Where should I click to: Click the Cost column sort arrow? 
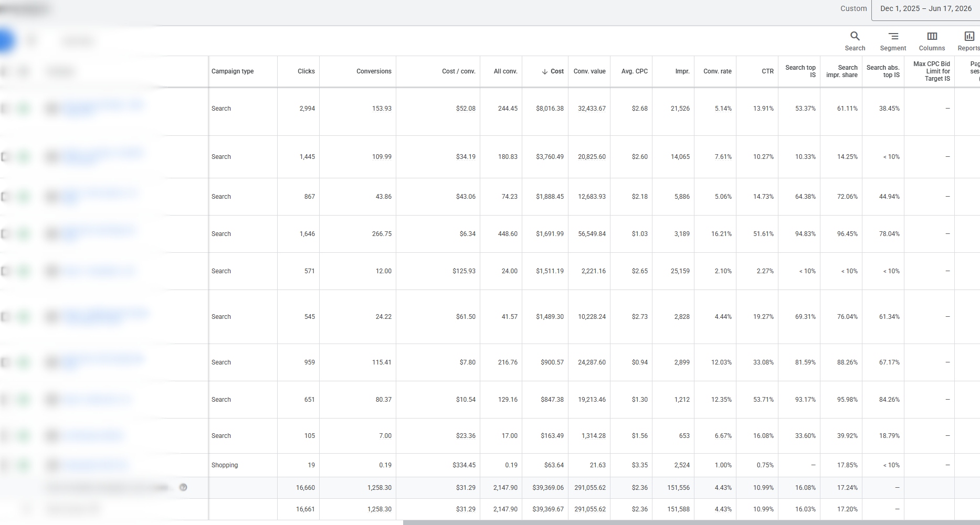pos(545,71)
